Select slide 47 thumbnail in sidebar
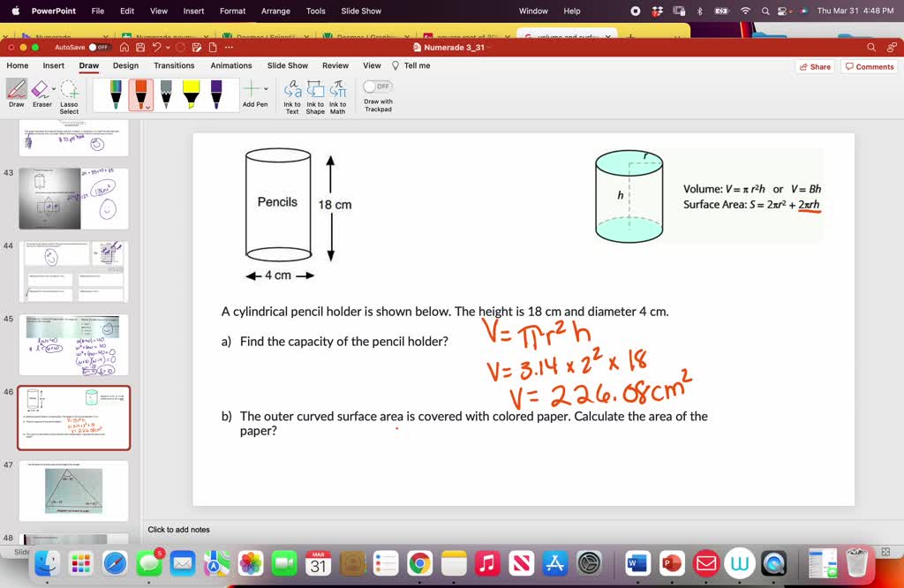Screen dimensions: 904x588 click(x=74, y=491)
